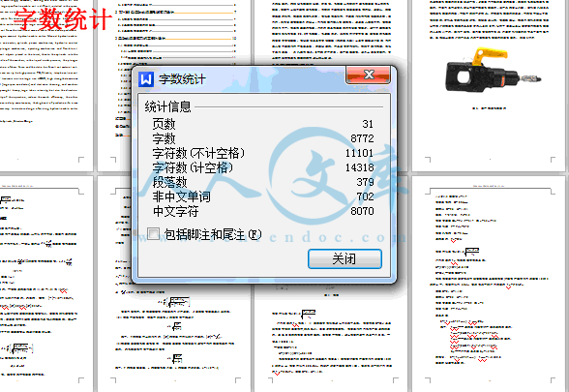Screen dimensions: 569x392
Task: Click the 字数统计 dialog title bar text
Action: (182, 79)
